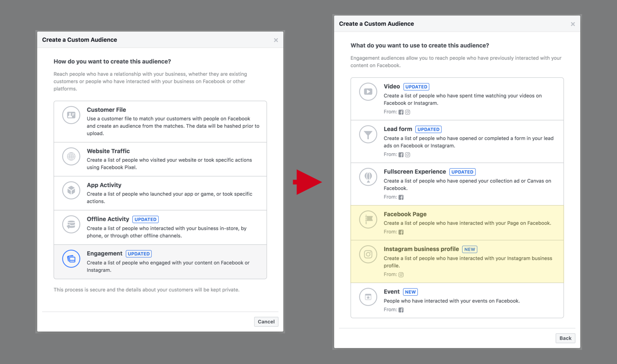Image resolution: width=617 pixels, height=364 pixels.
Task: Click the App Activity cube icon
Action: [71, 190]
